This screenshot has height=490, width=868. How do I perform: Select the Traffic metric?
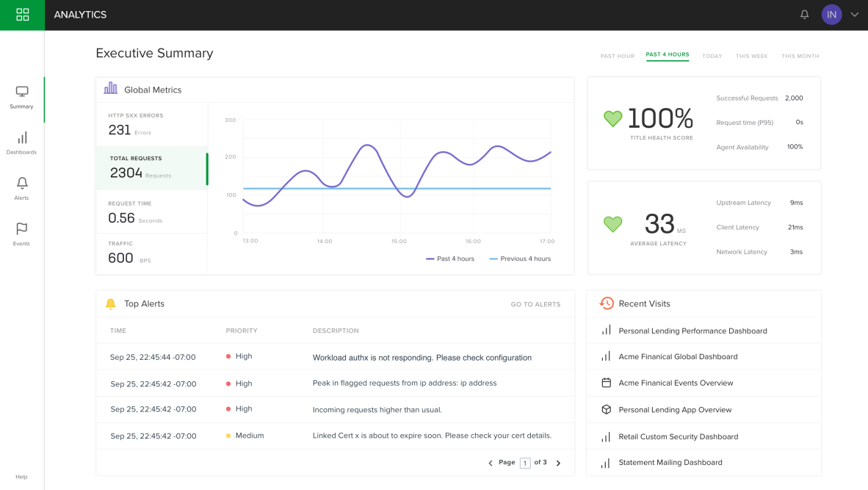pyautogui.click(x=152, y=253)
